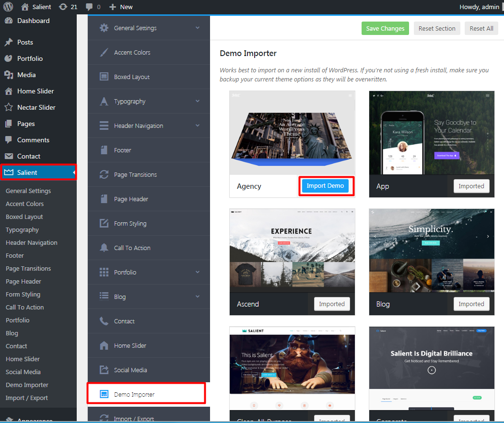Click the Page Transitions refresh arrows icon
The image size is (504, 423).
coord(104,174)
